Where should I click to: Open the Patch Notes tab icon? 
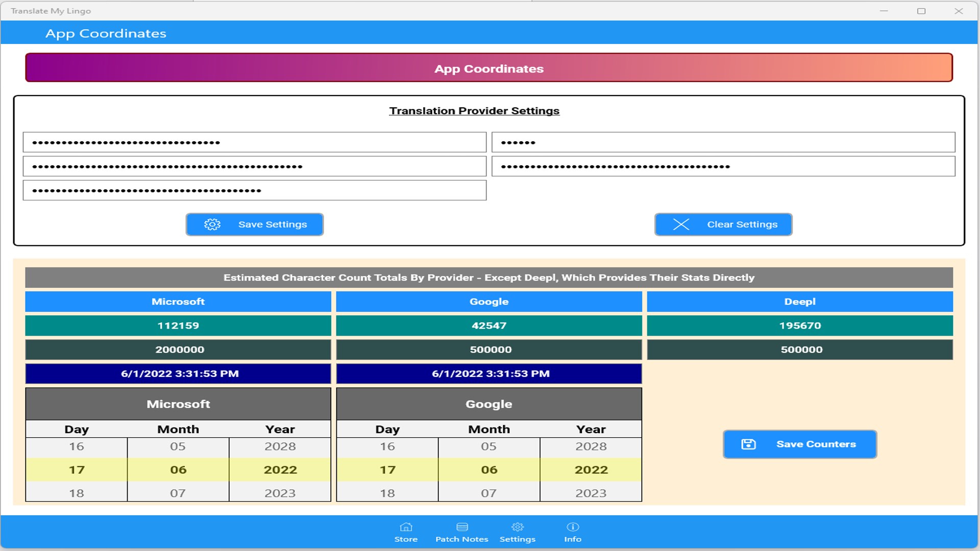(x=462, y=527)
